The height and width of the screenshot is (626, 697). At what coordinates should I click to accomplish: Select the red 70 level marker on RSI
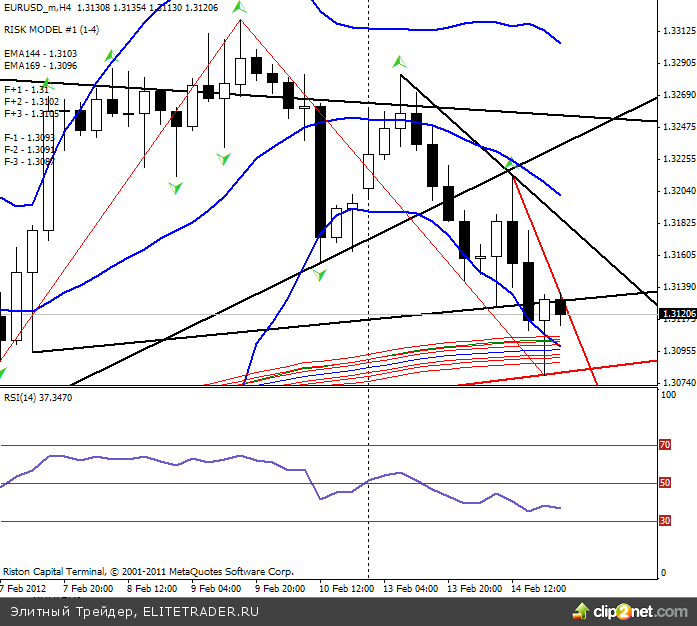[x=665, y=445]
